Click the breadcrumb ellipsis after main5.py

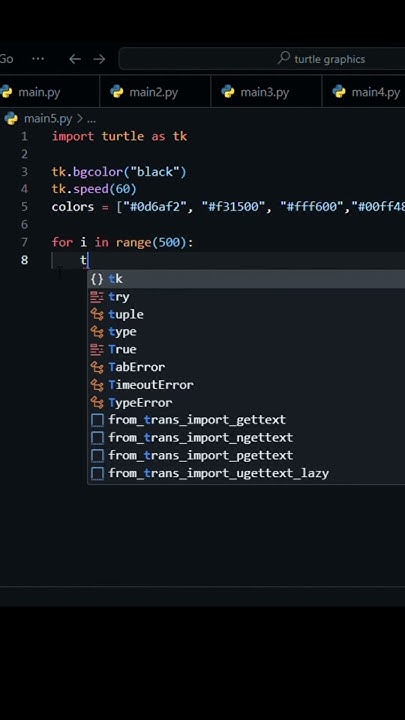[91, 119]
